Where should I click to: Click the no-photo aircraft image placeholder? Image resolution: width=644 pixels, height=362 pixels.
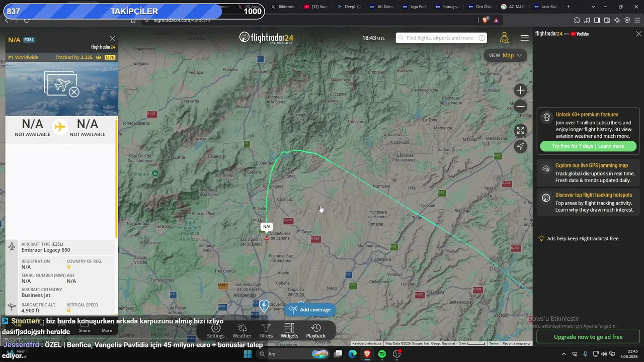coord(62,84)
